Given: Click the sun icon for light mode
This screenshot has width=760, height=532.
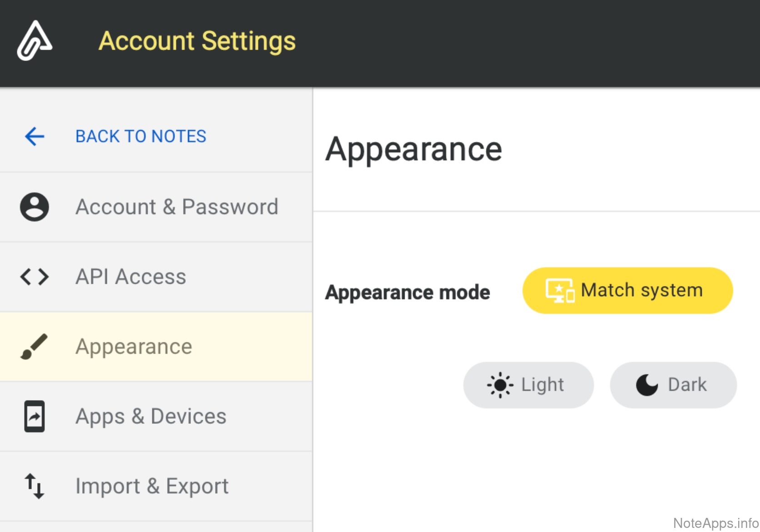Looking at the screenshot, I should (x=500, y=385).
